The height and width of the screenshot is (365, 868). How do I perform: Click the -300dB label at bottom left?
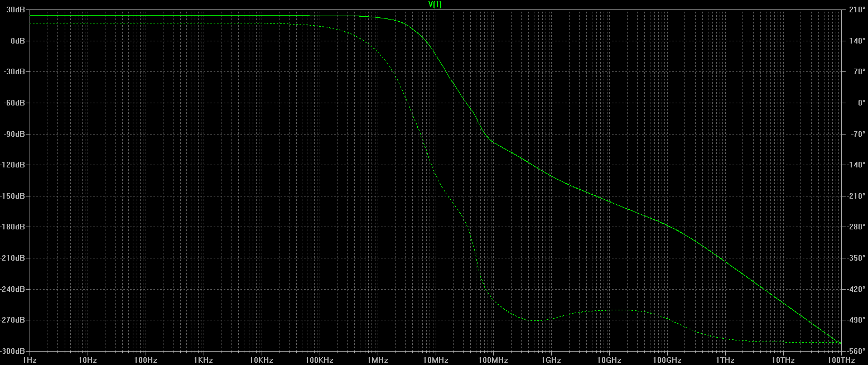click(14, 351)
